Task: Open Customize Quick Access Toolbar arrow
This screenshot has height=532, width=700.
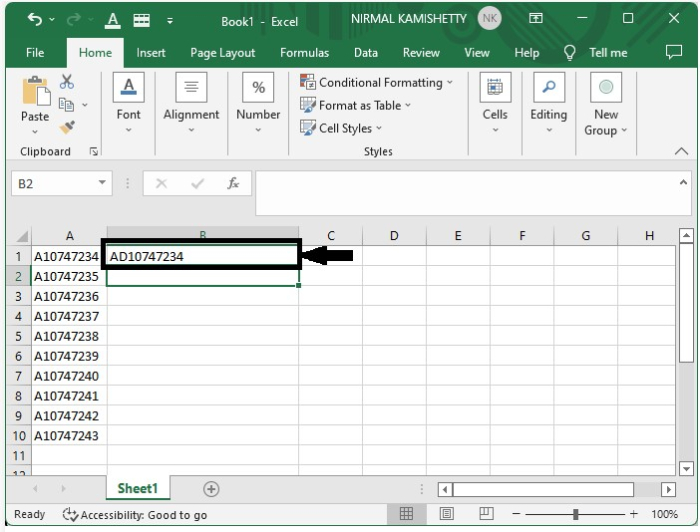Action: (x=170, y=21)
